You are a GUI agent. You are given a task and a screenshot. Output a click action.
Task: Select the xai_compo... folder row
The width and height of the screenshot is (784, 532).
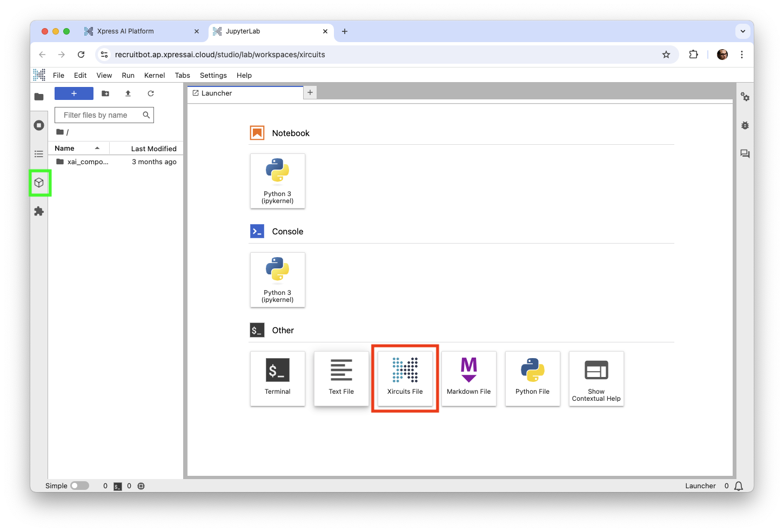116,161
